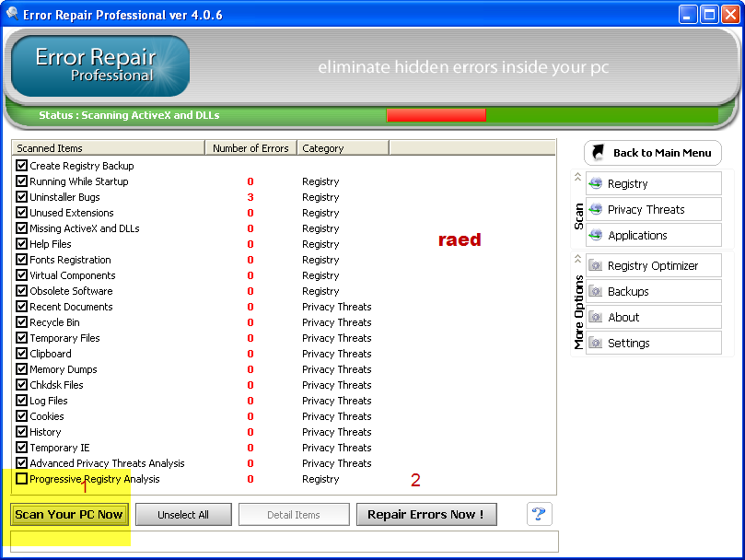
Task: Click the About gear icon
Action: coord(595,317)
